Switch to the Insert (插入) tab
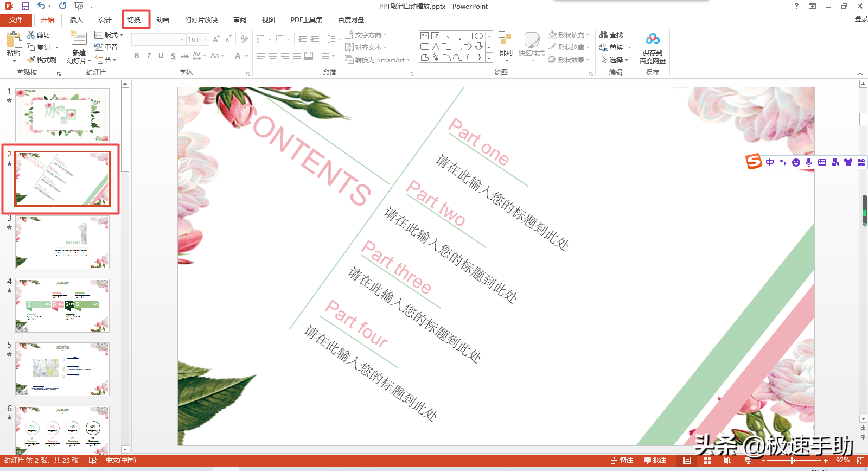This screenshot has height=471, width=868. pyautogui.click(x=76, y=20)
